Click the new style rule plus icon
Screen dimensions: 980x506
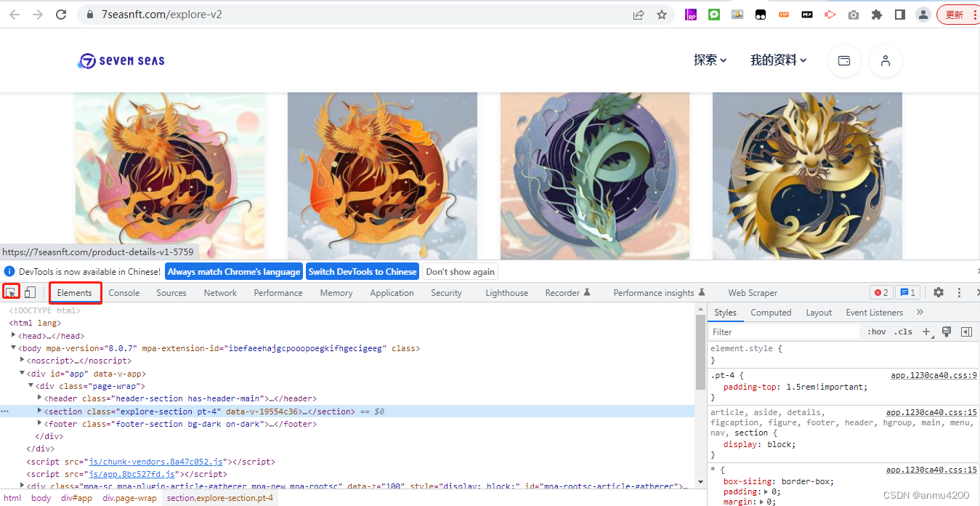pos(926,332)
